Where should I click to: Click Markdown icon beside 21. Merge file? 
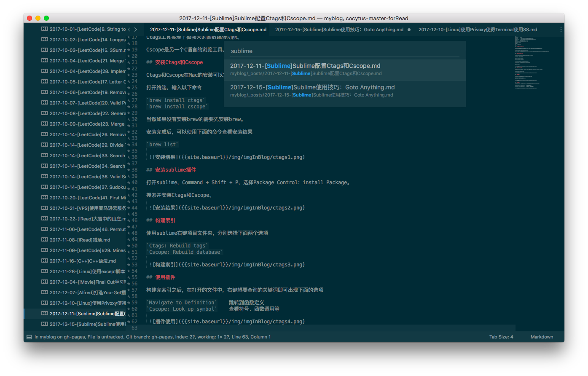45,61
